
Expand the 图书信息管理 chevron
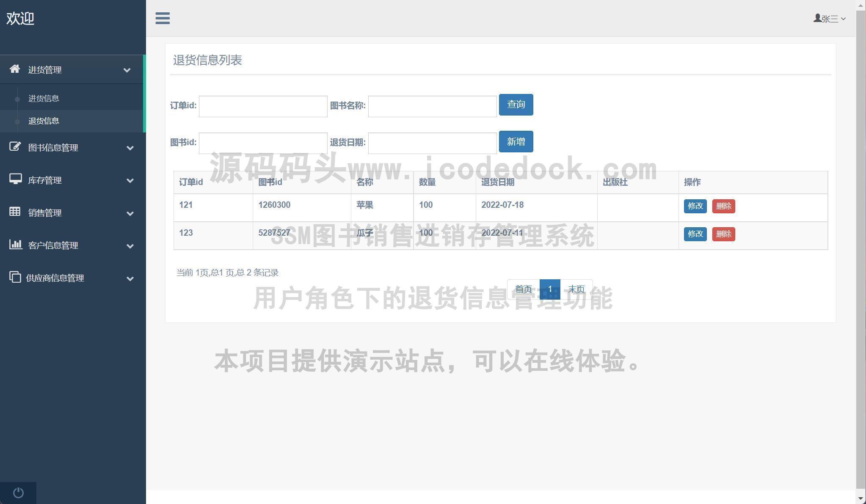(x=130, y=148)
